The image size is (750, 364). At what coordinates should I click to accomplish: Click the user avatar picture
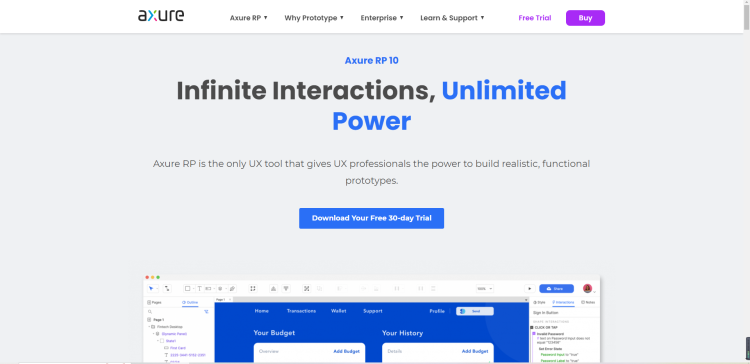tap(587, 288)
